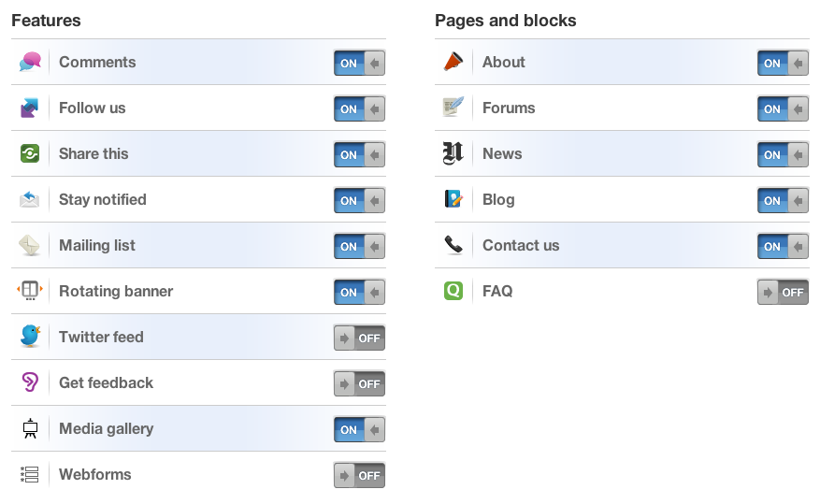Click the Twitter feed bird icon
The height and width of the screenshot is (504, 820).
click(x=30, y=337)
